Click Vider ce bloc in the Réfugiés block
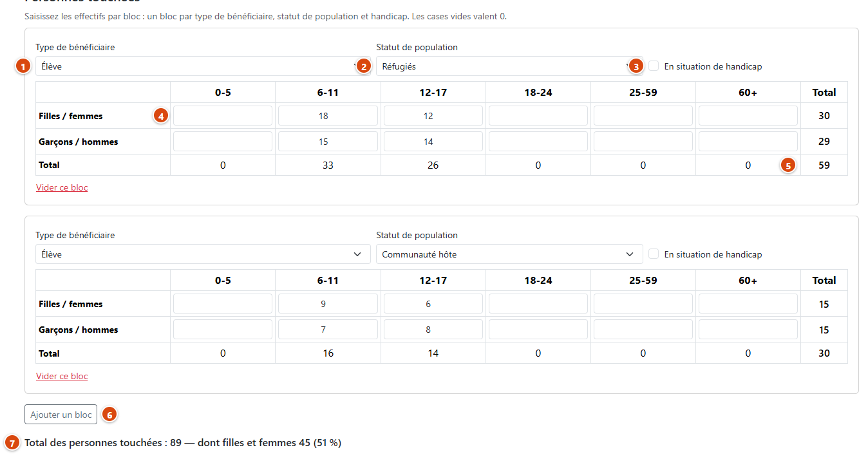 [x=62, y=188]
